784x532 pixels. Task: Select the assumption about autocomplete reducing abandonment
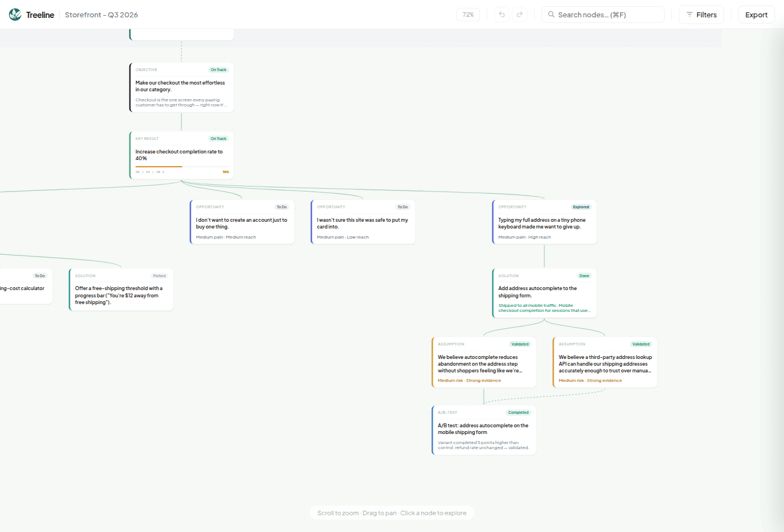tap(484, 362)
